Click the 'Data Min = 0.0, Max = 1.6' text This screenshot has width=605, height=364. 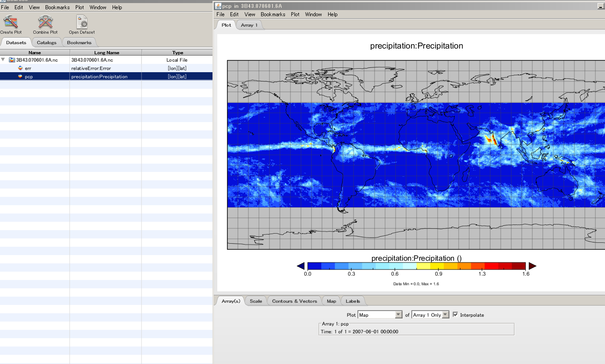pos(416,284)
